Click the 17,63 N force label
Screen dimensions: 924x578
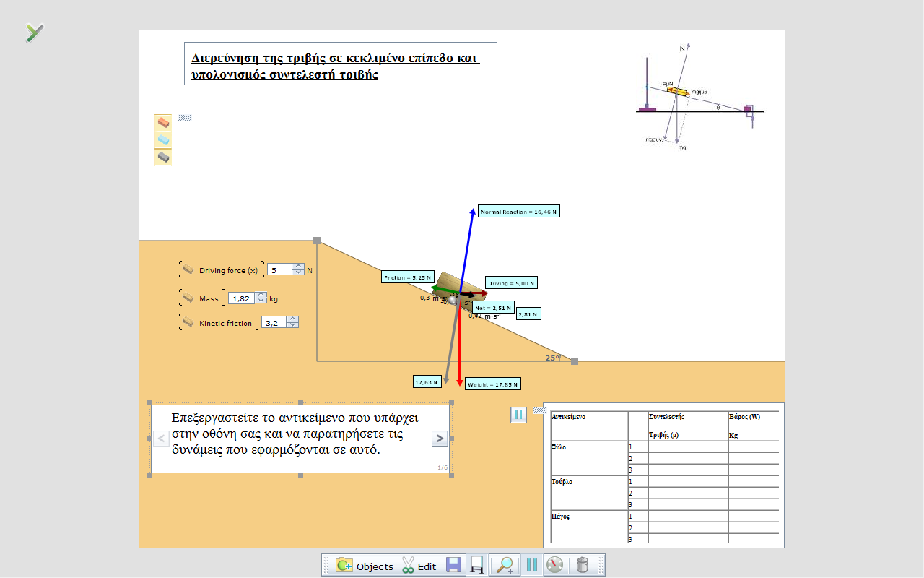point(427,381)
